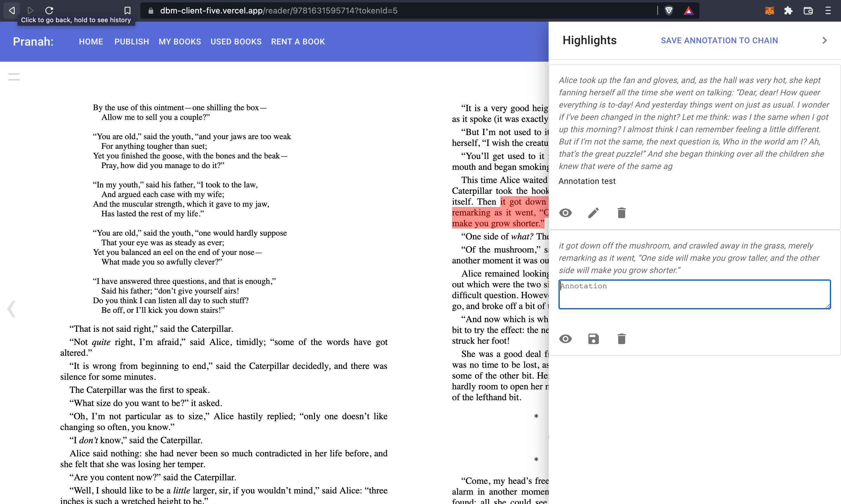Open the USED BOOKS section

click(x=236, y=42)
